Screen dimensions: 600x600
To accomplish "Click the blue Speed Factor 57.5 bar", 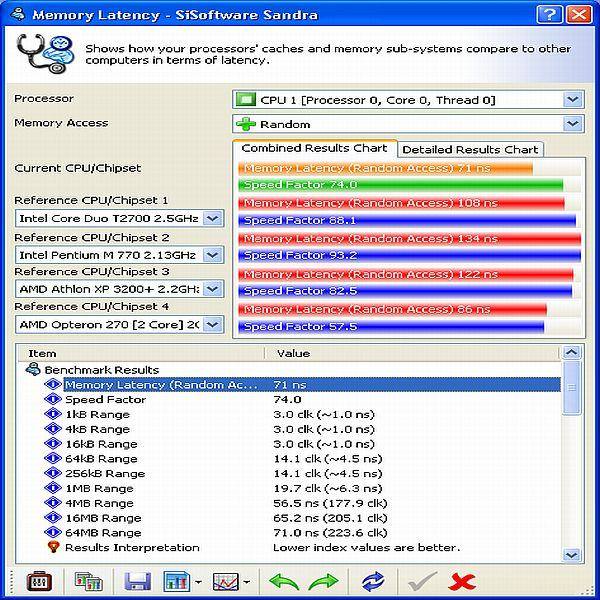I will [391, 326].
